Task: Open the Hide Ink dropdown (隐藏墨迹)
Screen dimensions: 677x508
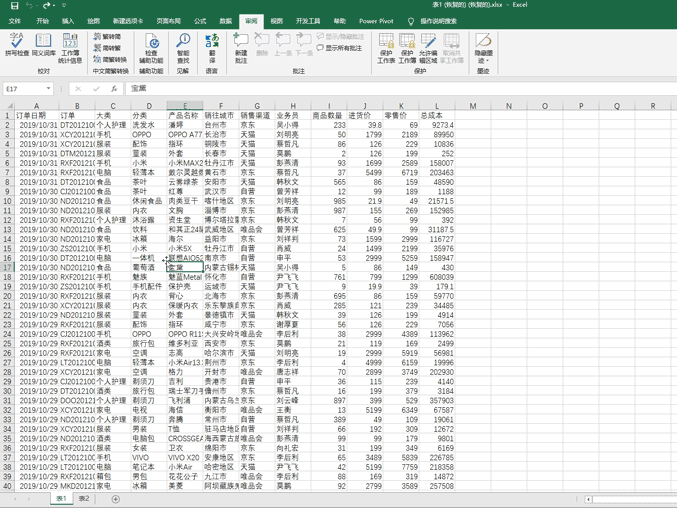Action: point(484,48)
